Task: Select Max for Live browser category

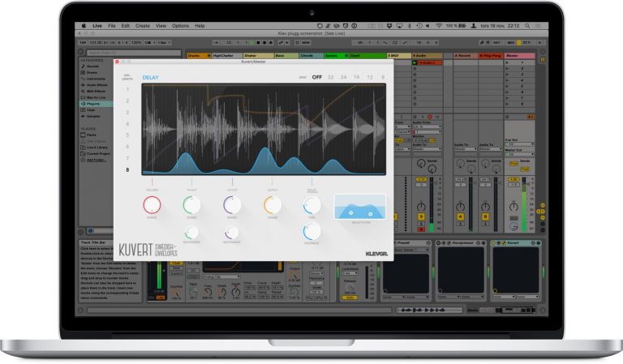Action: pos(96,97)
